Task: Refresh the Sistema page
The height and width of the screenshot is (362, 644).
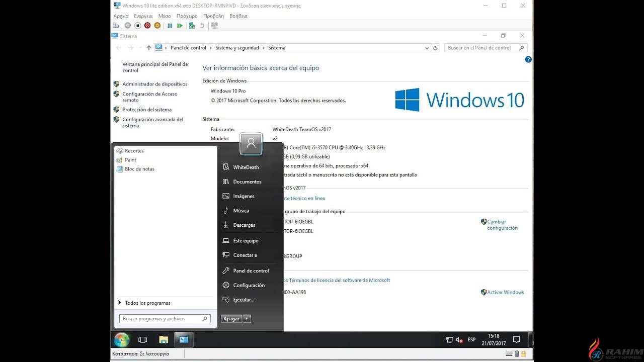Action: (x=436, y=48)
